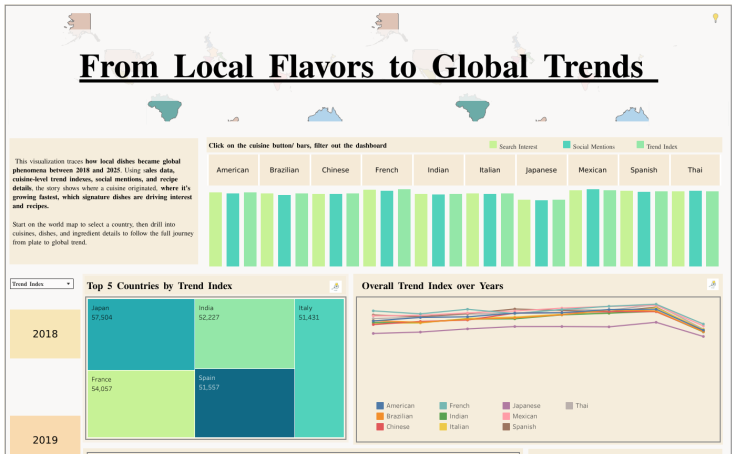The image size is (736, 454).
Task: Select the Mexican cuisine button
Action: point(592,170)
